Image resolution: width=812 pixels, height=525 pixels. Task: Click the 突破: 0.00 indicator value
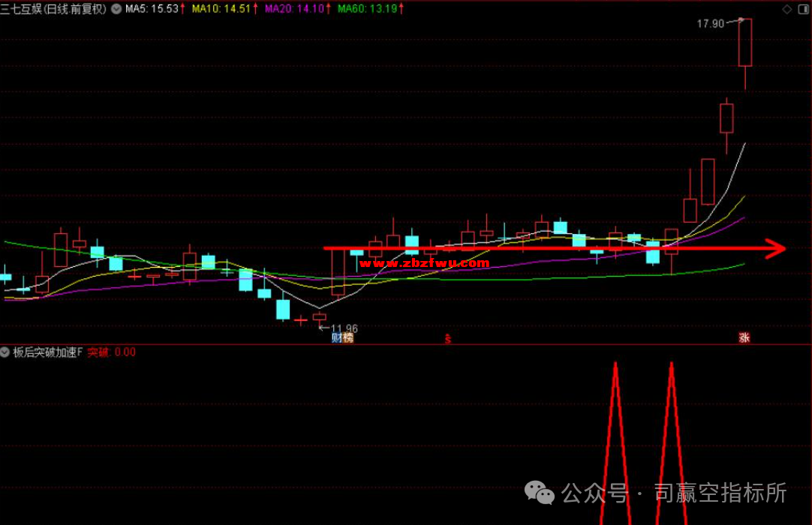pyautogui.click(x=111, y=352)
